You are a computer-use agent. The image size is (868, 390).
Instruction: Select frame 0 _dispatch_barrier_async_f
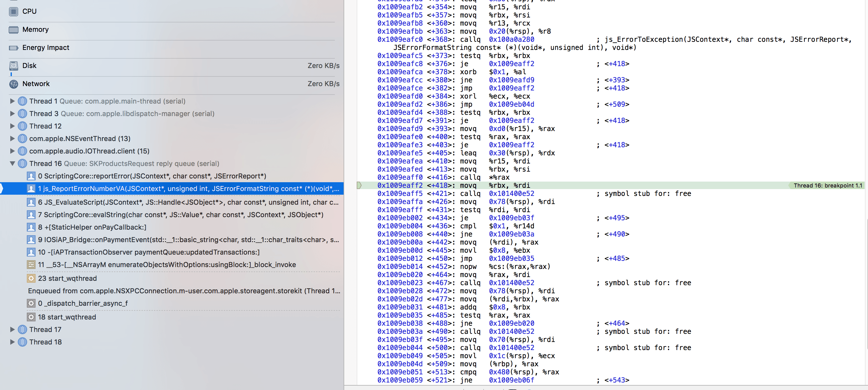83,303
